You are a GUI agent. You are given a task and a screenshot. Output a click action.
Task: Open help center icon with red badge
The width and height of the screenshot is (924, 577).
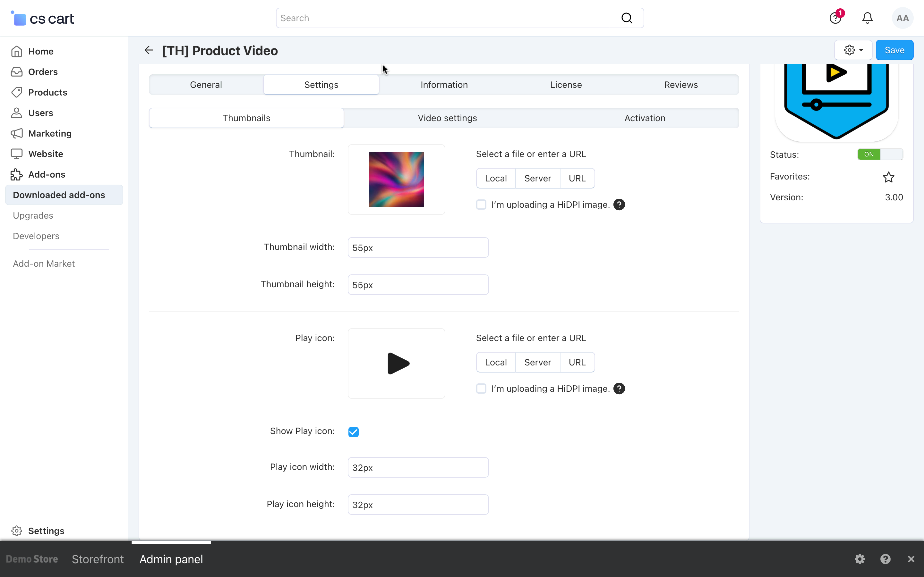tap(835, 18)
